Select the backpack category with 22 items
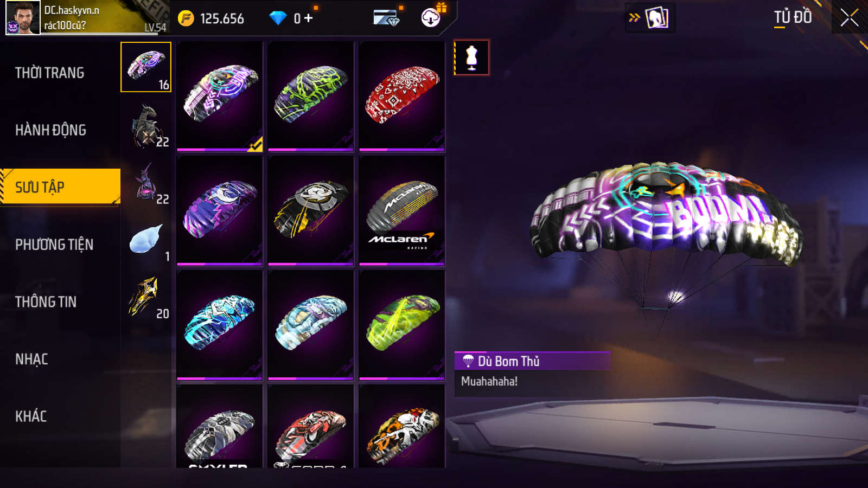 (146, 125)
